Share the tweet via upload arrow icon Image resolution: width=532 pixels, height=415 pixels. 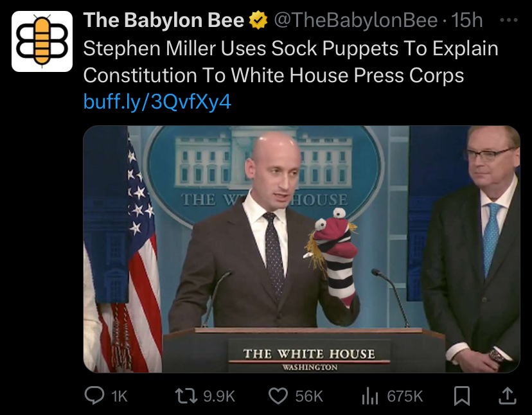[507, 396]
